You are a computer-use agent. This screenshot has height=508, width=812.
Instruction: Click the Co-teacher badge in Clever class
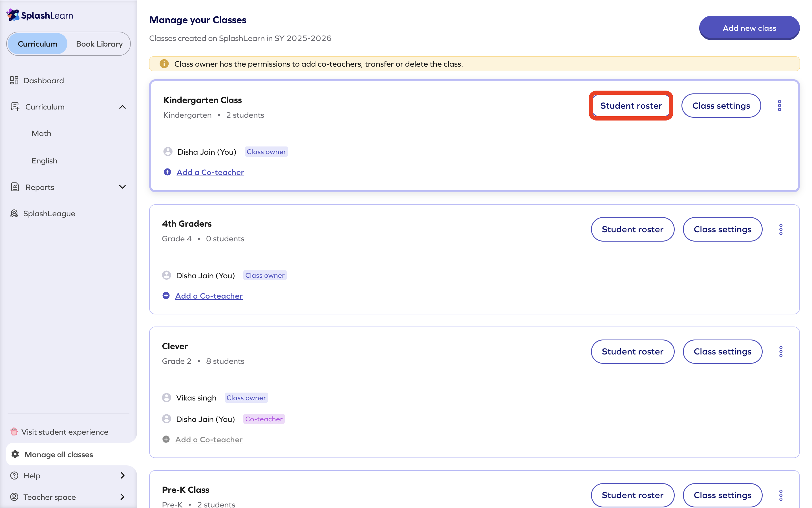tap(264, 419)
